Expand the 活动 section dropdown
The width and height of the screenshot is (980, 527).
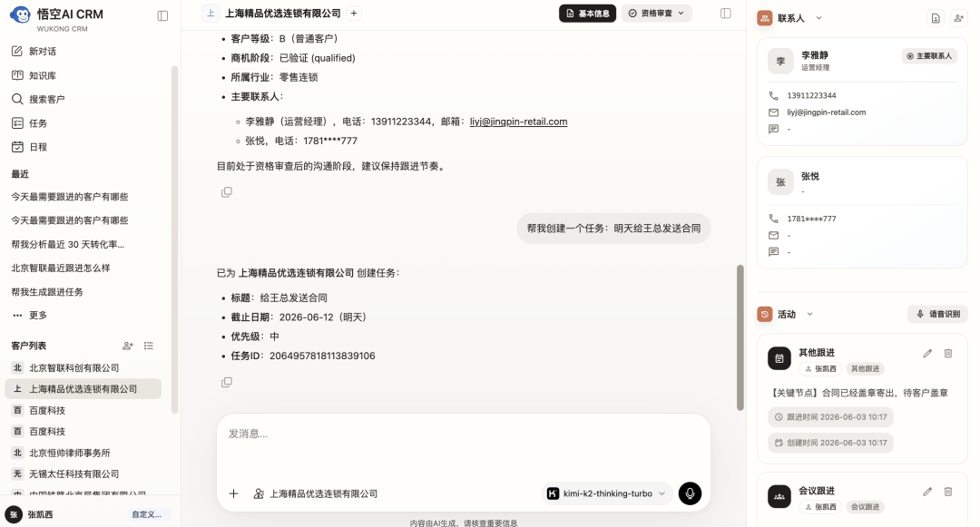pyautogui.click(x=810, y=314)
